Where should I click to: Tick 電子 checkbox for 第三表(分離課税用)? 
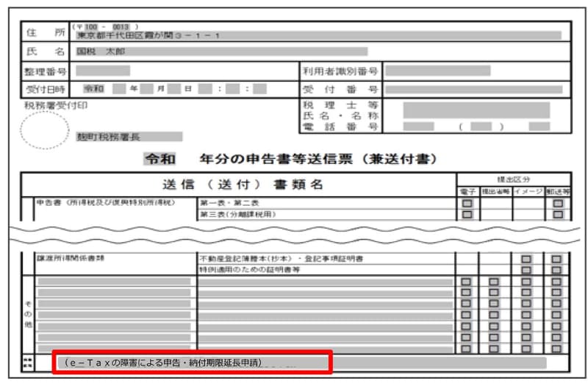tap(467, 215)
